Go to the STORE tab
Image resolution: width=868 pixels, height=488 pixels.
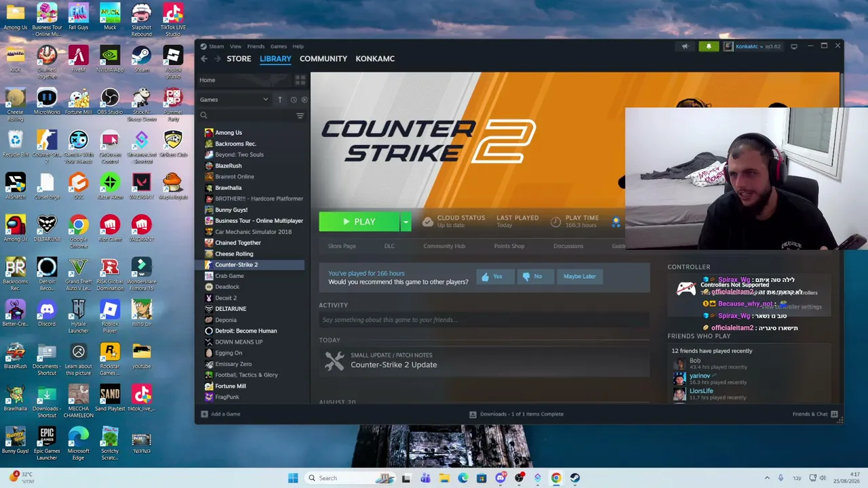pos(239,59)
